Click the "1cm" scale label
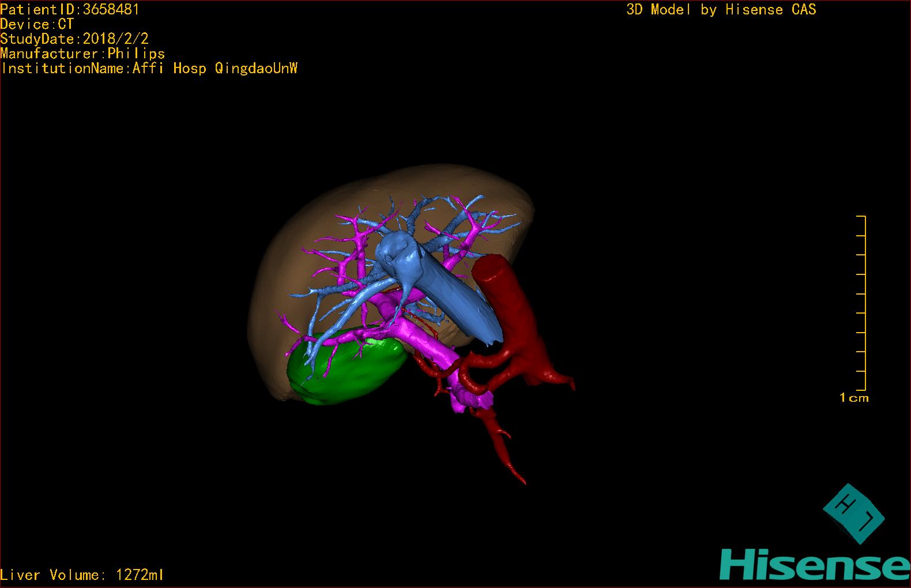Image resolution: width=911 pixels, height=588 pixels. (854, 398)
